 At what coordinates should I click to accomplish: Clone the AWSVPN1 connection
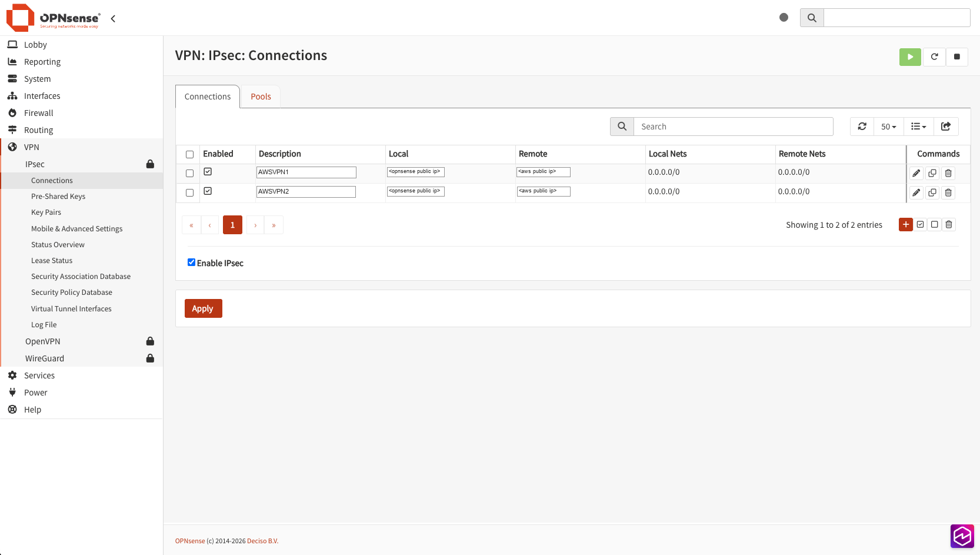tap(932, 173)
